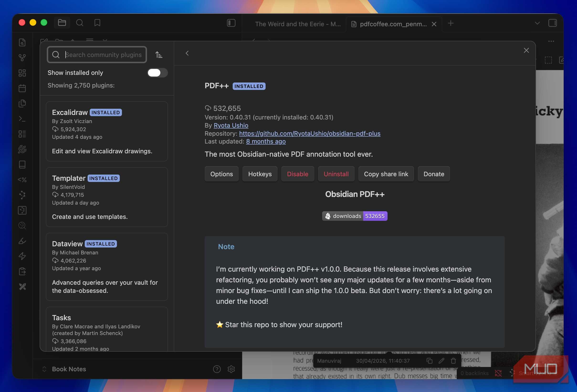Open more options ellipsis in PDF view
This screenshot has height=392, width=577.
tap(551, 41)
